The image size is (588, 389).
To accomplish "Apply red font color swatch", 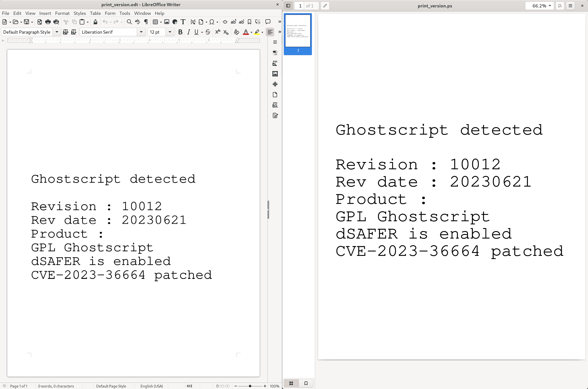I will pyautogui.click(x=246, y=32).
